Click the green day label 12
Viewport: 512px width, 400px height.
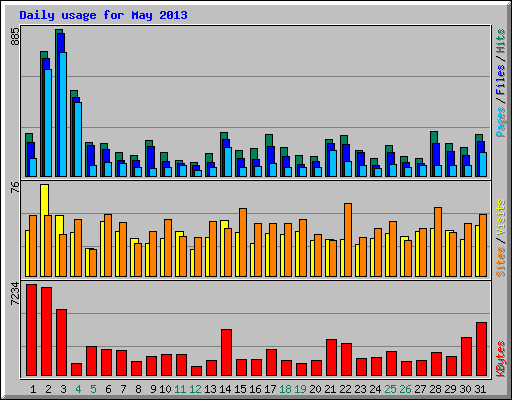pyautogui.click(x=195, y=389)
